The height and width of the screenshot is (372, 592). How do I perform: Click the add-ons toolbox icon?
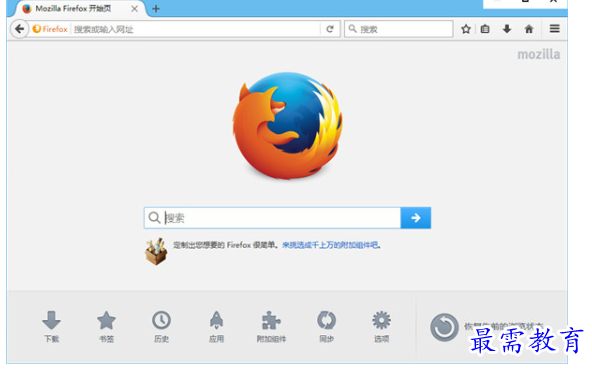[x=156, y=252]
